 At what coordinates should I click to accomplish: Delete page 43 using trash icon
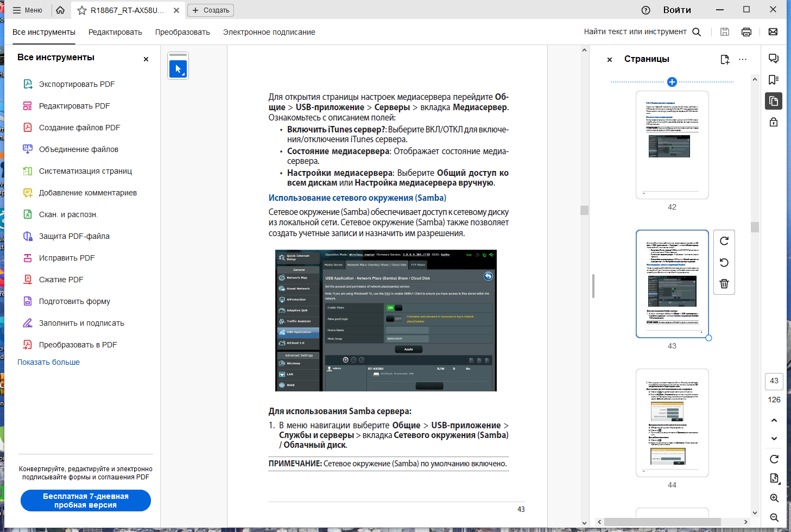pyautogui.click(x=724, y=284)
